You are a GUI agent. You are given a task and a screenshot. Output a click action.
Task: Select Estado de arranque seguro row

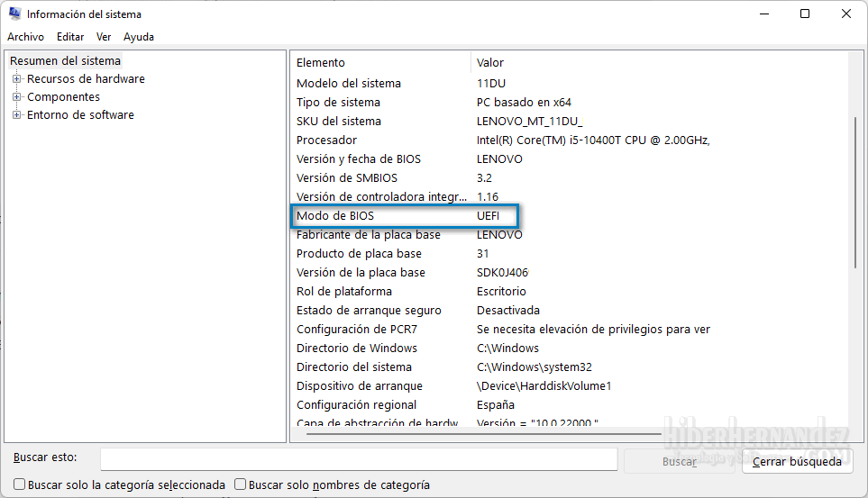click(x=569, y=310)
